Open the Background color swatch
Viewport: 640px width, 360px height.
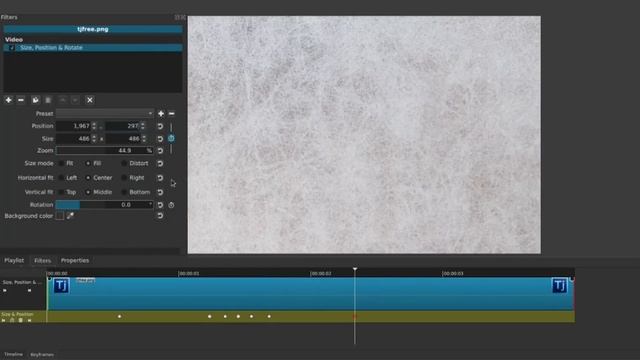60,216
